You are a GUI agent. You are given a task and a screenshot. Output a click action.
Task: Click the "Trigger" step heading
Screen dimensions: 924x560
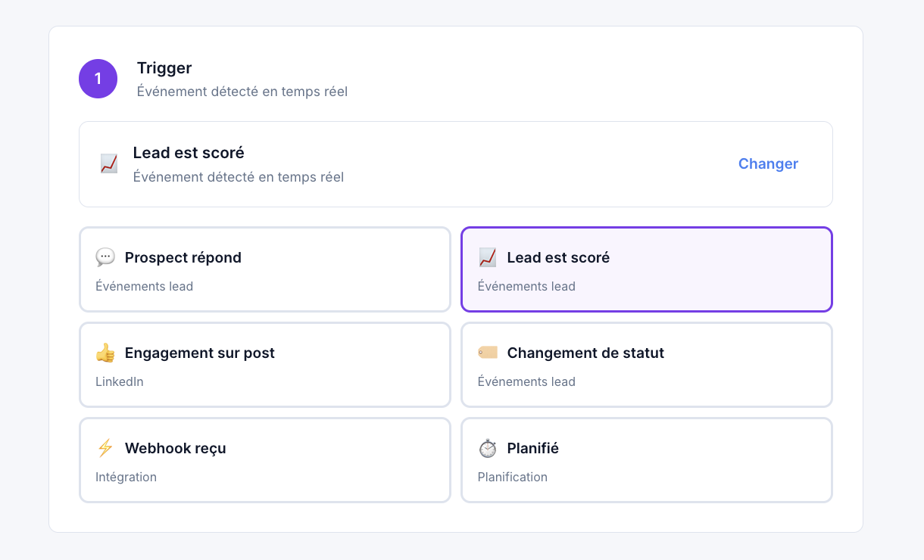pos(164,68)
